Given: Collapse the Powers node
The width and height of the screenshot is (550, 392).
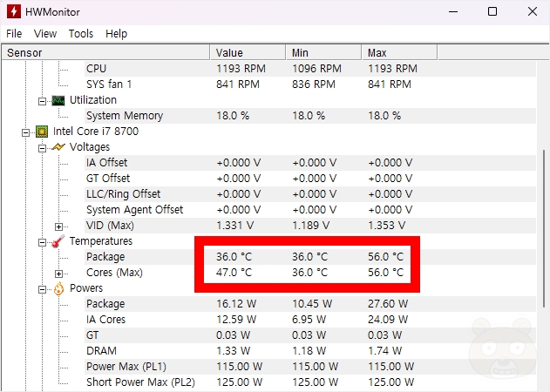Looking at the screenshot, I should 42,289.
